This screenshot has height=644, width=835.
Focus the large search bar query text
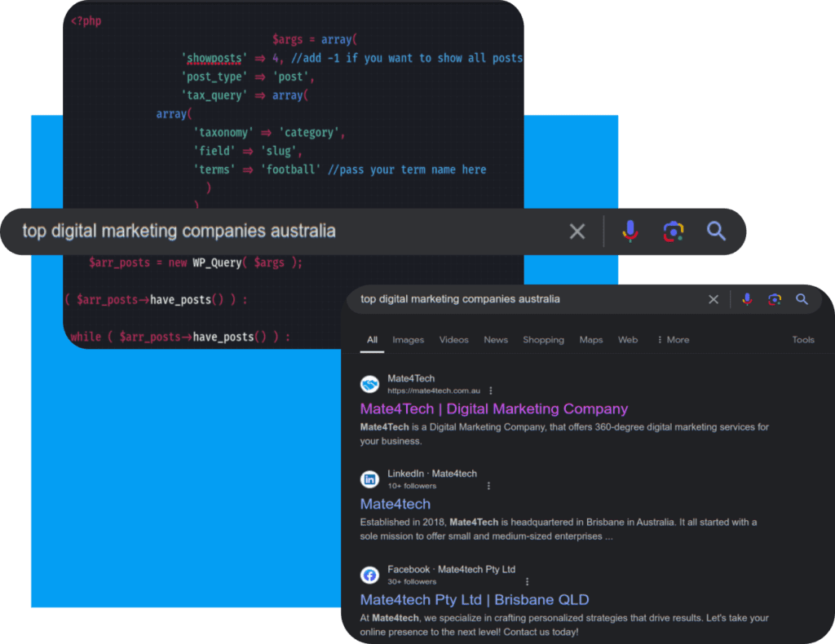click(x=179, y=231)
